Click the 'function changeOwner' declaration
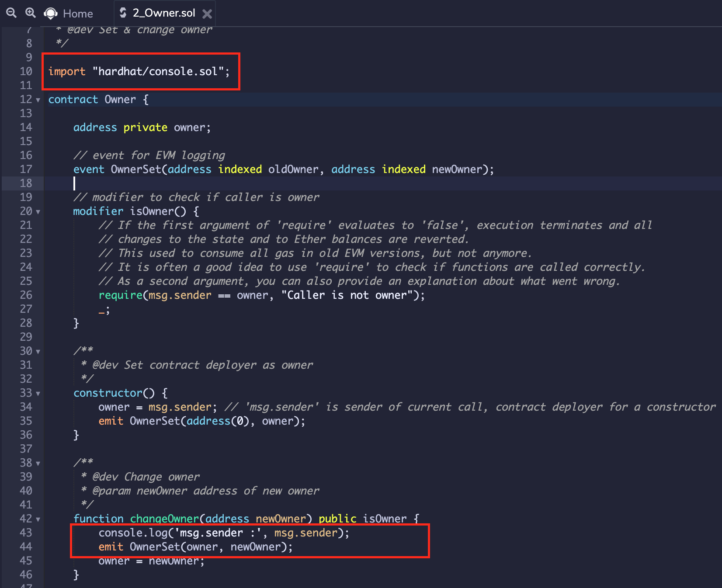Image resolution: width=722 pixels, height=588 pixels. (x=246, y=519)
